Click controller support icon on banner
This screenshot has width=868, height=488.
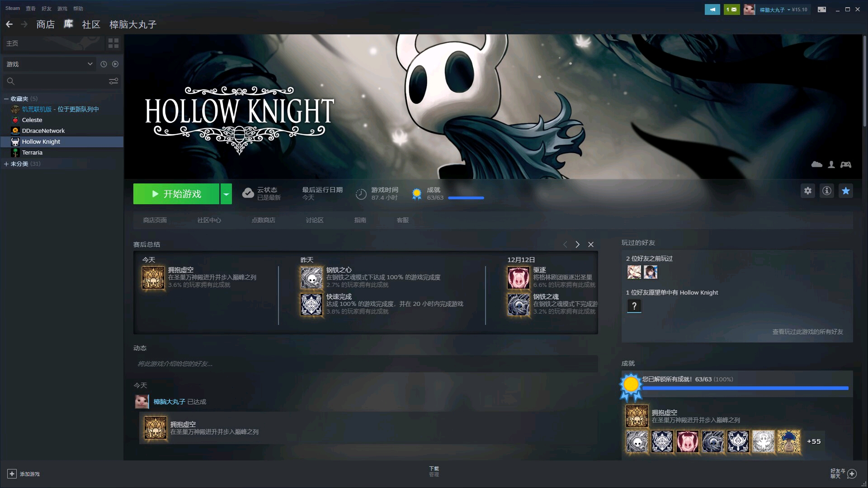coord(846,164)
